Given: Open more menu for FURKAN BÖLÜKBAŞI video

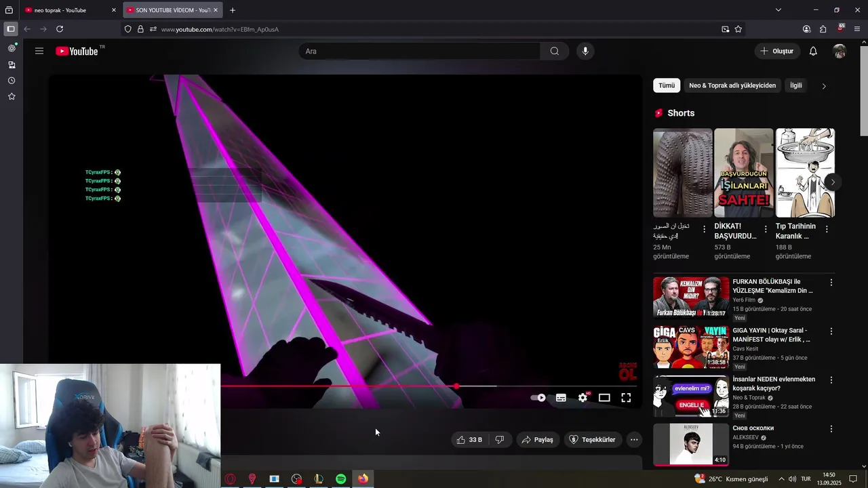Looking at the screenshot, I should tap(831, 282).
